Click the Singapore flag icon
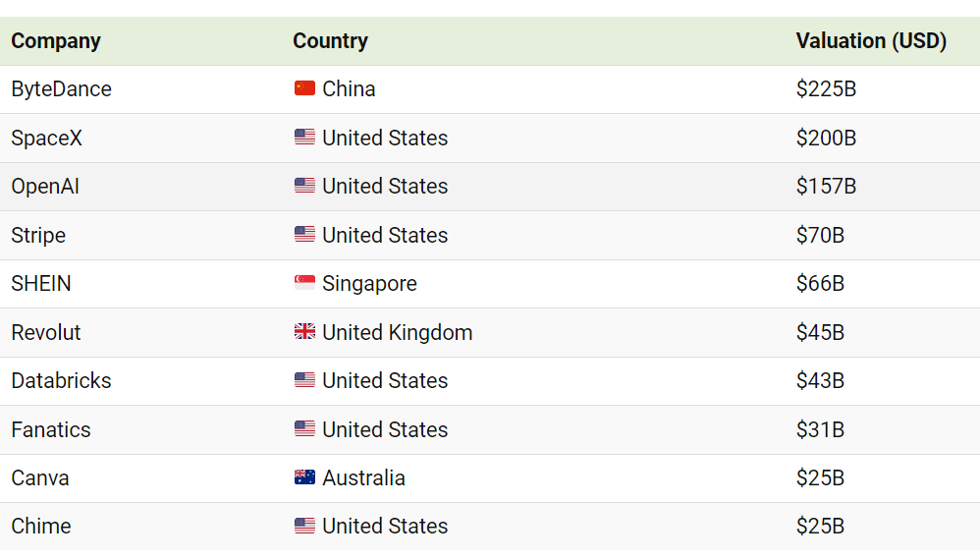The height and width of the screenshot is (560, 980). 304,283
